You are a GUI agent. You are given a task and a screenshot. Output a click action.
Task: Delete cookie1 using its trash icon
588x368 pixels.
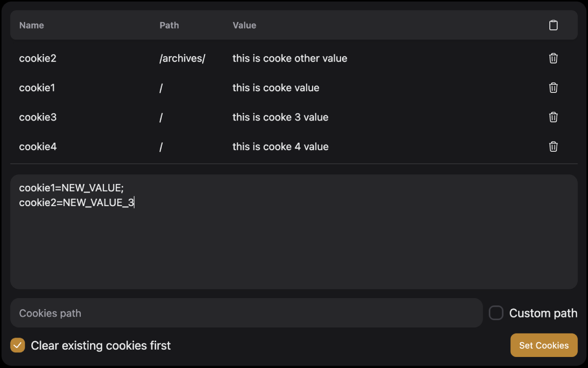tap(553, 88)
